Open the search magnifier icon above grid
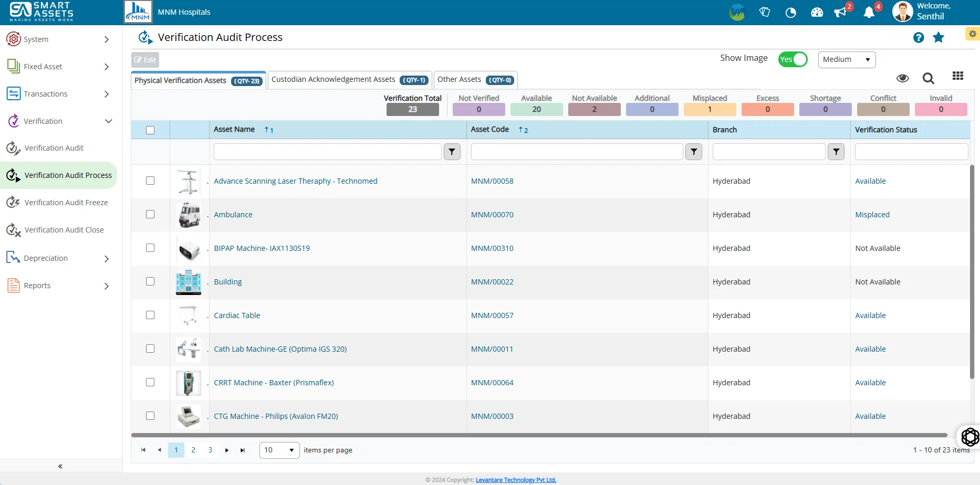The image size is (980, 485). (929, 78)
